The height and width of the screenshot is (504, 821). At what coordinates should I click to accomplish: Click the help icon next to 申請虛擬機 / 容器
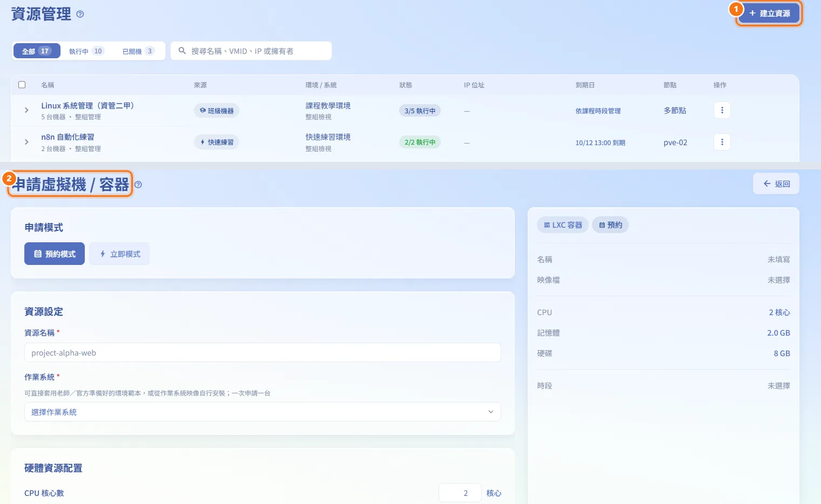[138, 185]
